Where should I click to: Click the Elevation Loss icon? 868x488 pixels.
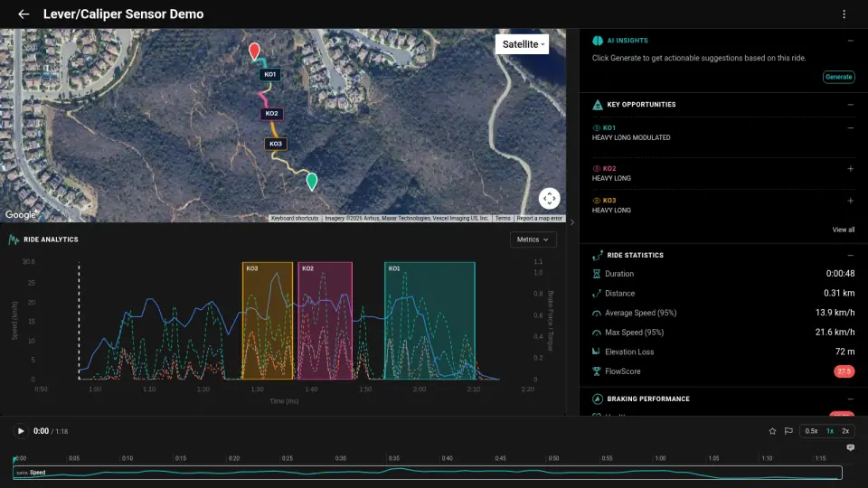596,352
